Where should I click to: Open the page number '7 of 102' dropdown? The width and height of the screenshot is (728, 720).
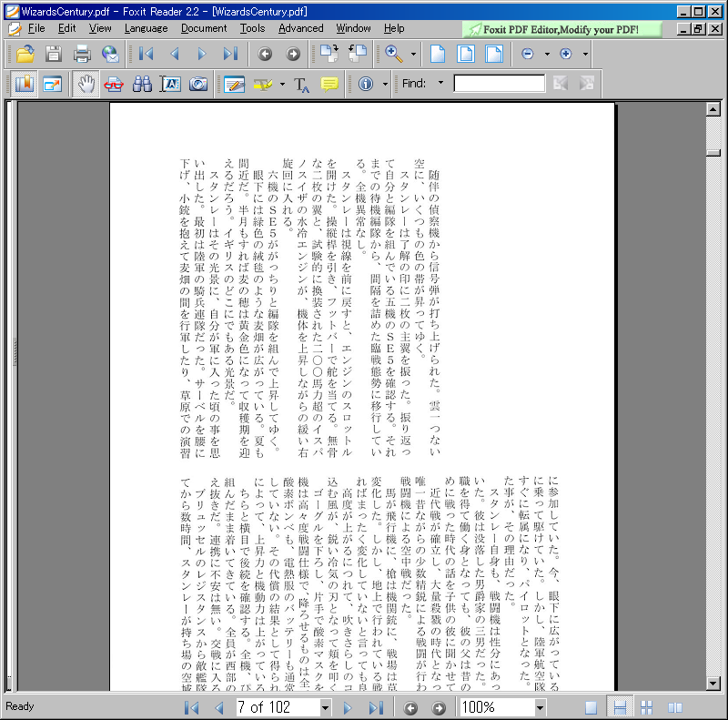(x=325, y=708)
